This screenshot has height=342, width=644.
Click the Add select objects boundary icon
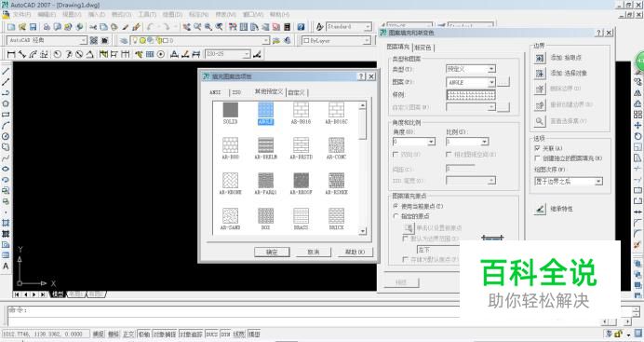pos(540,74)
